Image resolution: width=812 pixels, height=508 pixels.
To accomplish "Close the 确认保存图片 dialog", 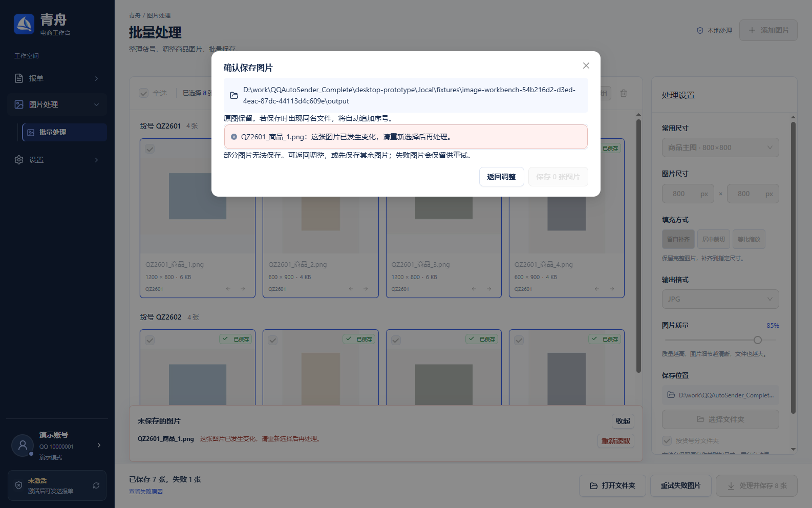I will tap(586, 66).
